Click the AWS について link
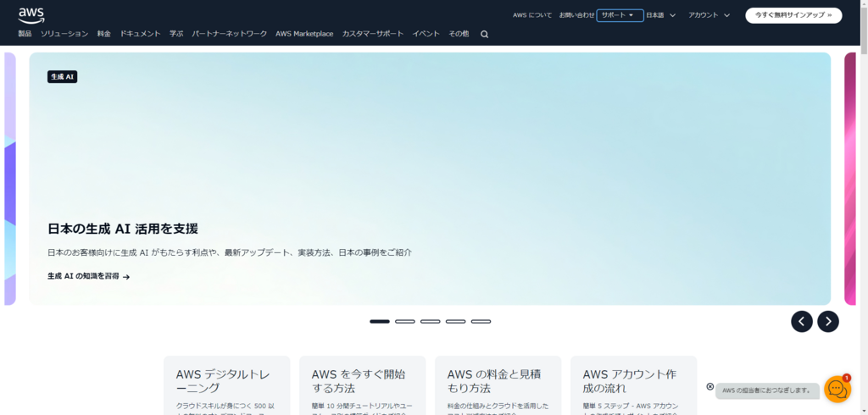The height and width of the screenshot is (415, 868). (x=532, y=15)
